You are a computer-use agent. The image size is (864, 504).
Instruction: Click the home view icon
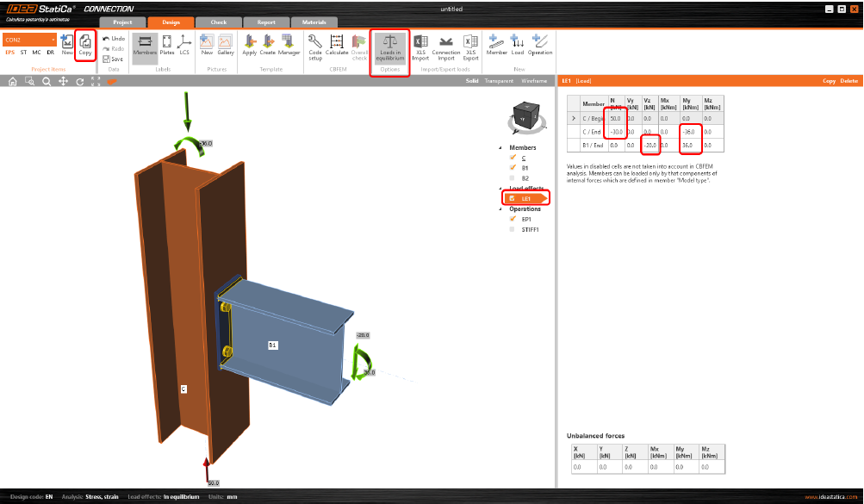pos(13,82)
